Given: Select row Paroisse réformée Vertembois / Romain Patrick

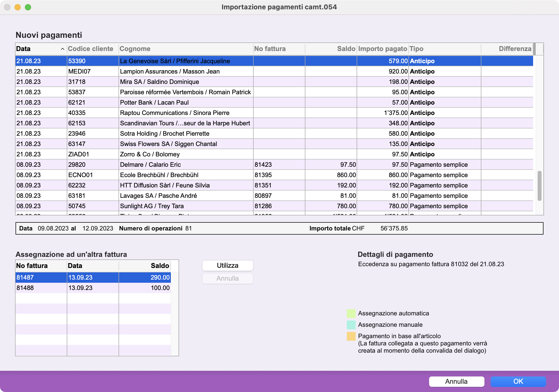Looking at the screenshot, I should (274, 92).
